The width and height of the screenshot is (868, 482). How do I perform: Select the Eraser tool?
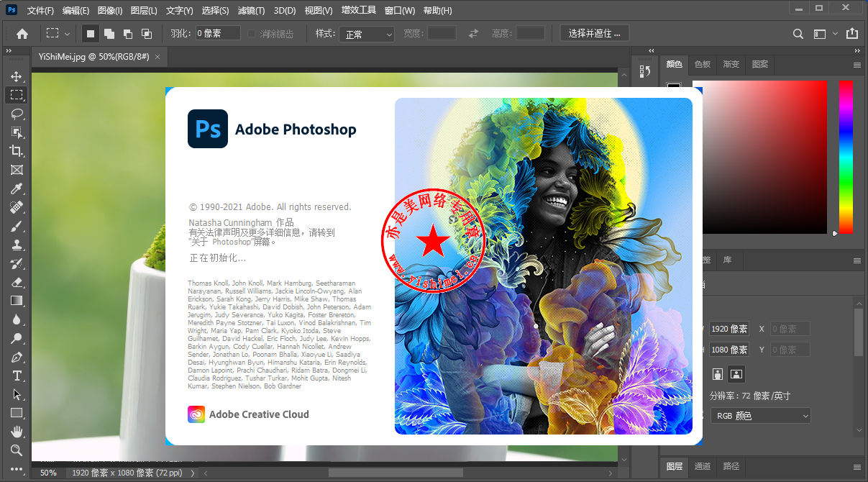(x=17, y=282)
